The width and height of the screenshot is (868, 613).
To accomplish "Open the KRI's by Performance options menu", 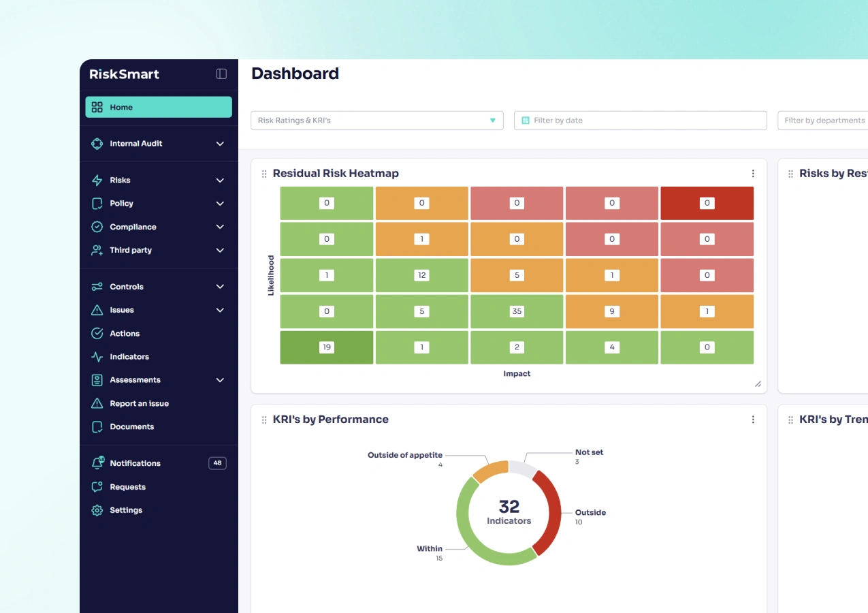I will tap(753, 419).
